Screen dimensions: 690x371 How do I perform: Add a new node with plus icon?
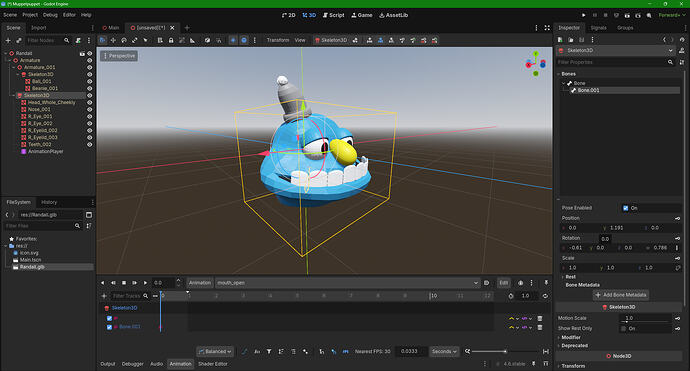point(7,40)
